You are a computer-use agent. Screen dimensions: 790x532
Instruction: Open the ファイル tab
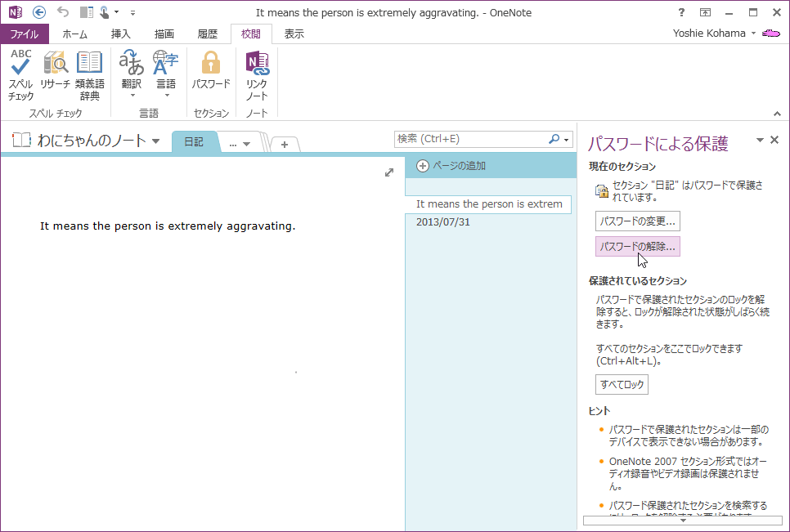pos(25,34)
